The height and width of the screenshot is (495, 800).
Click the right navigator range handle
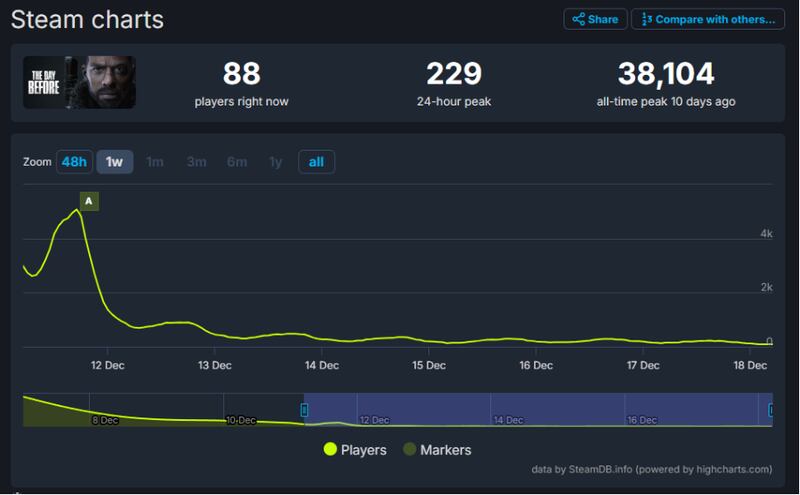click(x=771, y=409)
